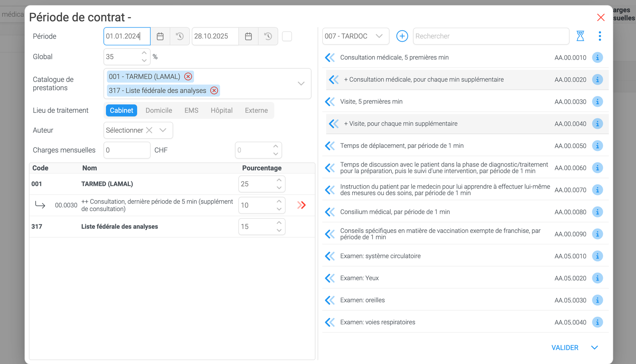Open the three-dot options menu
Viewport: 636px width, 364px height.
[x=600, y=36]
